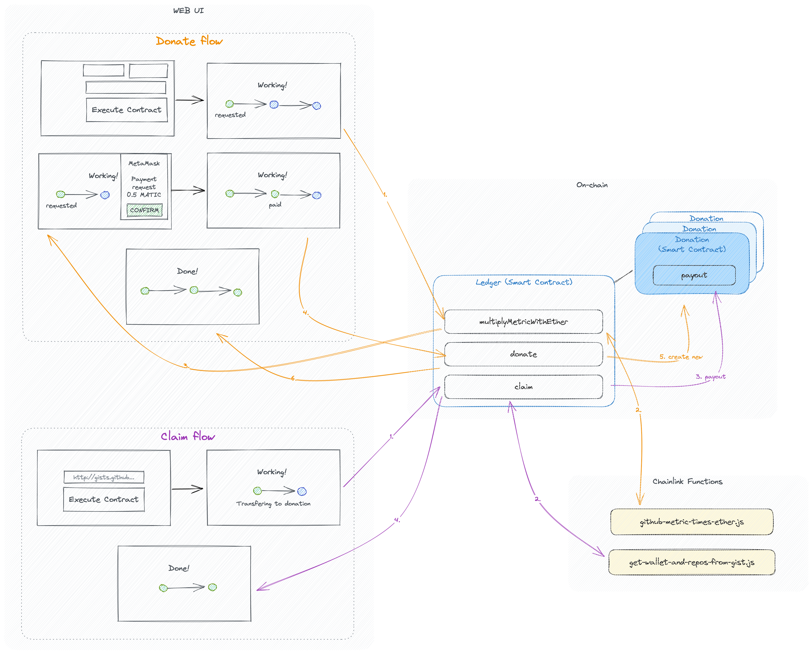Click Execute Contract in the Claim flow

pos(104,500)
